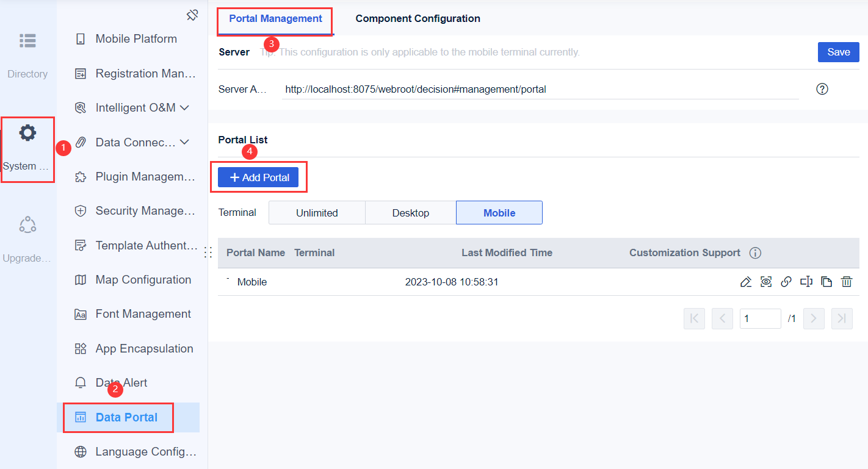The image size is (868, 469).
Task: Copy the Mobile portal link icon
Action: [786, 282]
